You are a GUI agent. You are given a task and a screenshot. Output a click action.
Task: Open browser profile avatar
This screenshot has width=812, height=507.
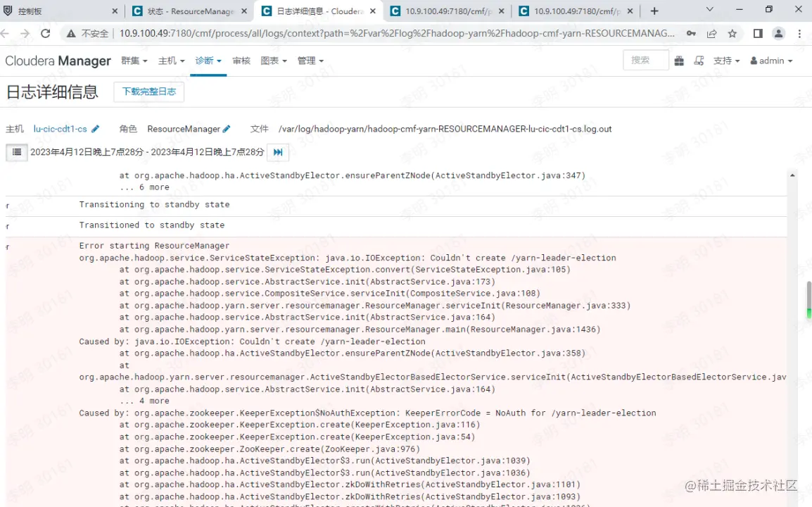pyautogui.click(x=778, y=34)
